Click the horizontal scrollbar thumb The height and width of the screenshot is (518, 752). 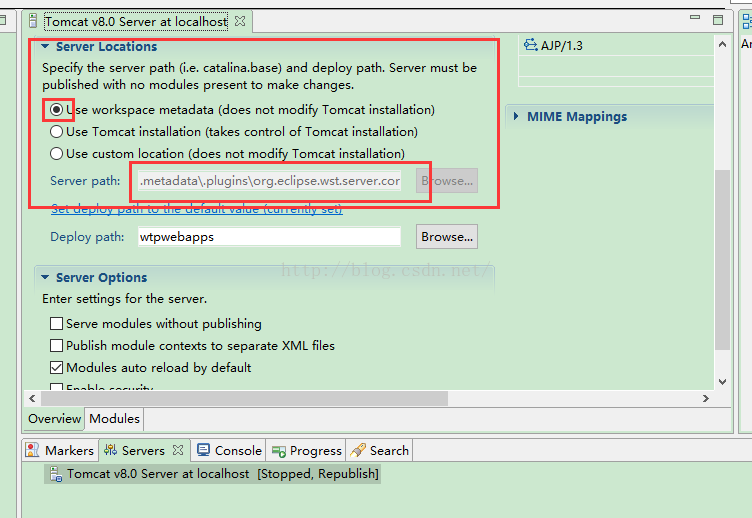coord(245,399)
